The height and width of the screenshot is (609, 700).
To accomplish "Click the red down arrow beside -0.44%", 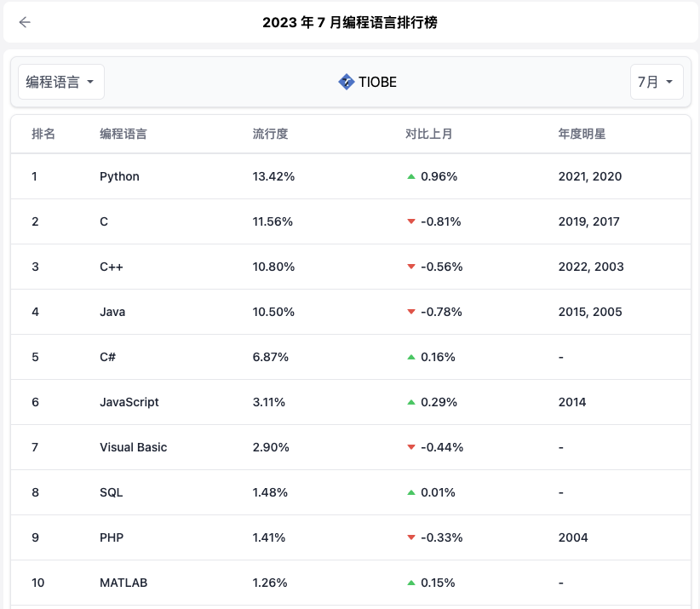I will click(411, 447).
